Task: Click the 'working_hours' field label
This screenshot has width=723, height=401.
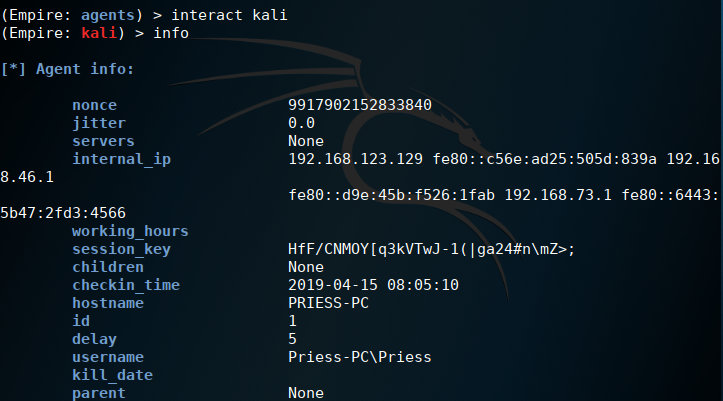Action: [x=130, y=231]
